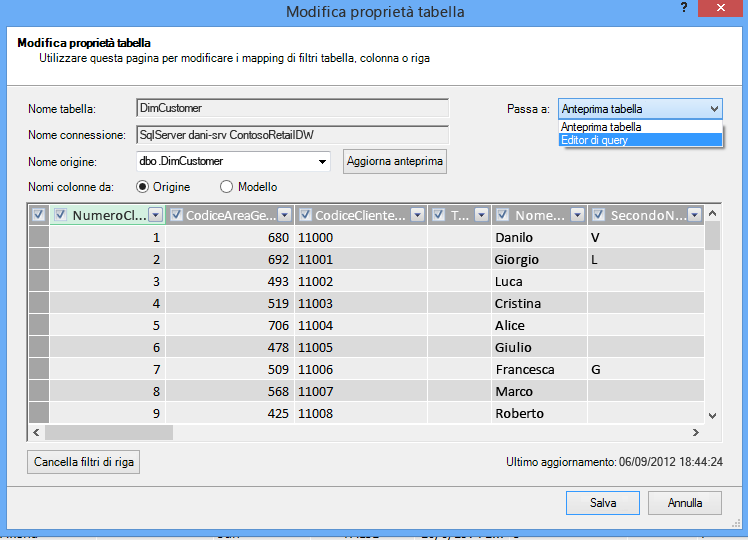This screenshot has height=540, width=748.
Task: Choose Editor di query from the list
Action: point(640,140)
